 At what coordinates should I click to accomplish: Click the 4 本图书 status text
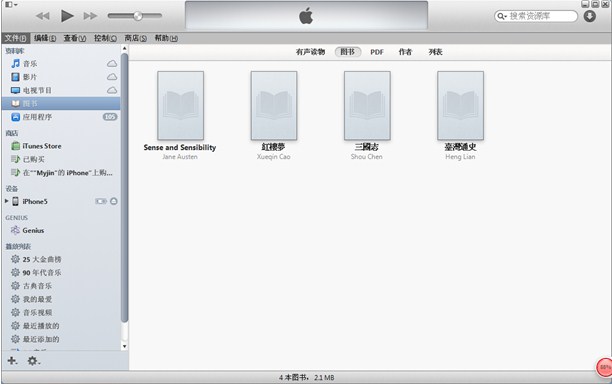(306, 377)
